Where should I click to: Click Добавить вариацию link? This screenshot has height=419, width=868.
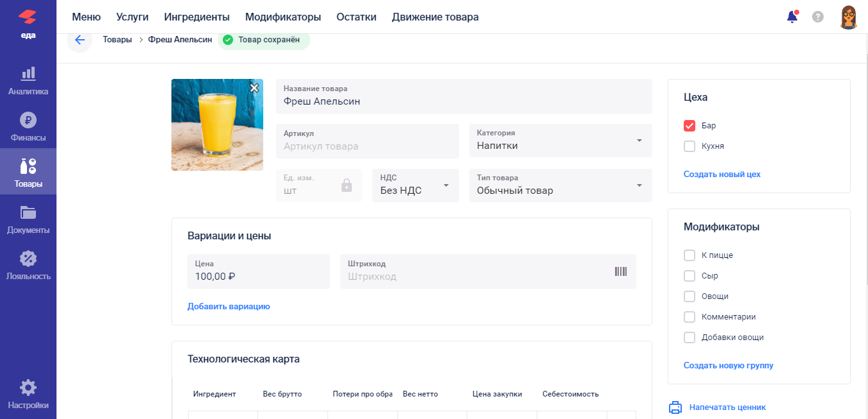tap(229, 307)
